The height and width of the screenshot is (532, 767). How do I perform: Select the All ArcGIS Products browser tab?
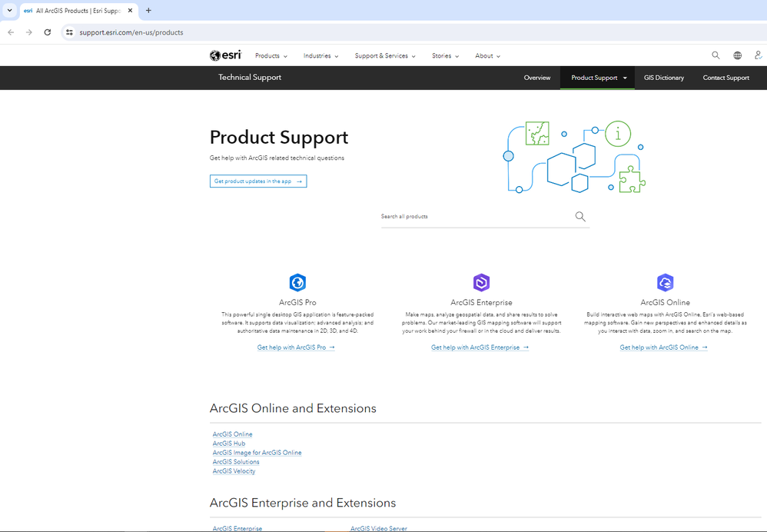click(78, 10)
